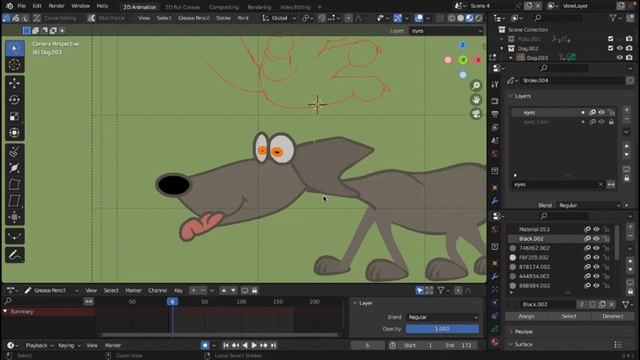The width and height of the screenshot is (640, 360).
Task: Choose the Rotate tool
Action: click(14, 100)
